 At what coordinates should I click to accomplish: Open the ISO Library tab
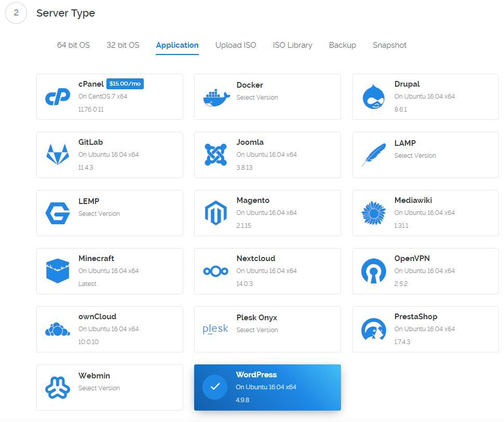tap(293, 45)
